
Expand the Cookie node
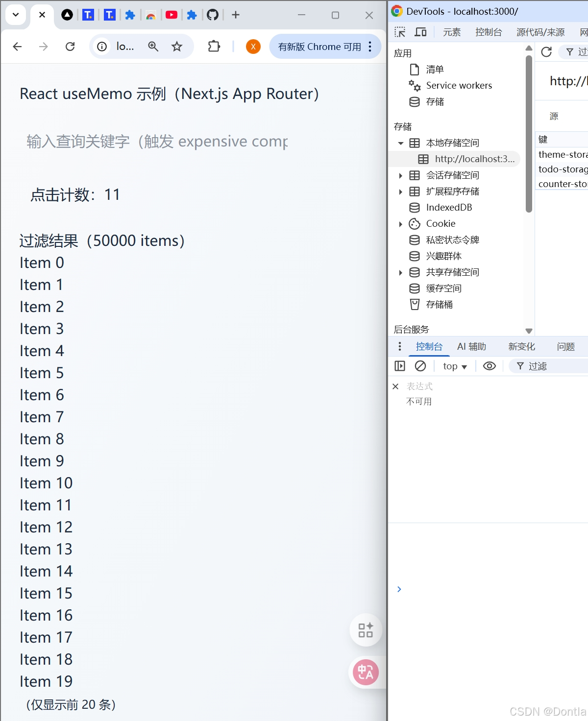(x=401, y=224)
